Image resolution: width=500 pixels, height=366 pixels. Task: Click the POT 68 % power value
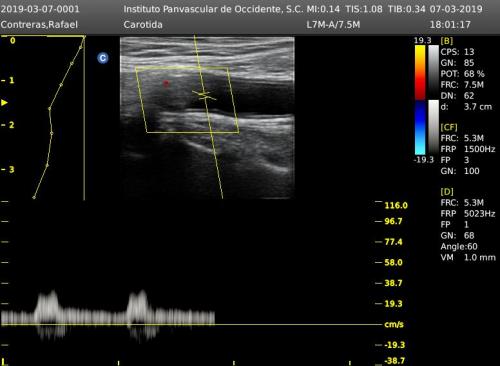[462, 74]
